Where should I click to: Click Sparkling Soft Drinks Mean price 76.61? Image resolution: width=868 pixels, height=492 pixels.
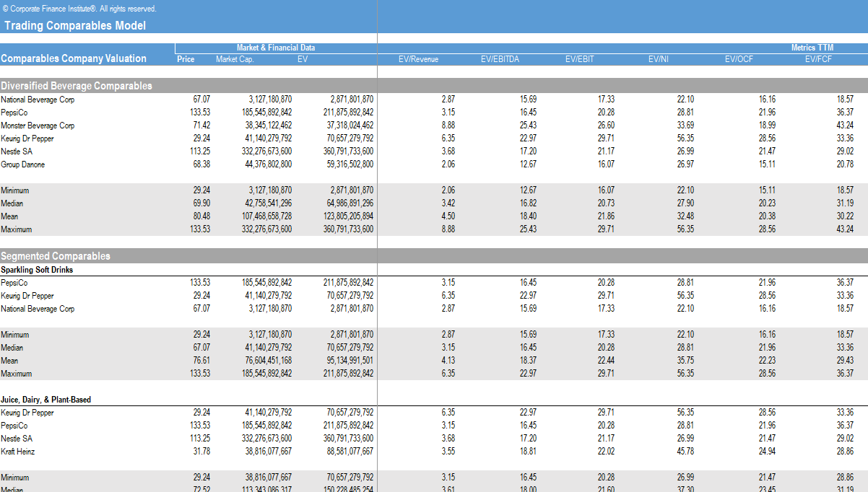point(201,361)
